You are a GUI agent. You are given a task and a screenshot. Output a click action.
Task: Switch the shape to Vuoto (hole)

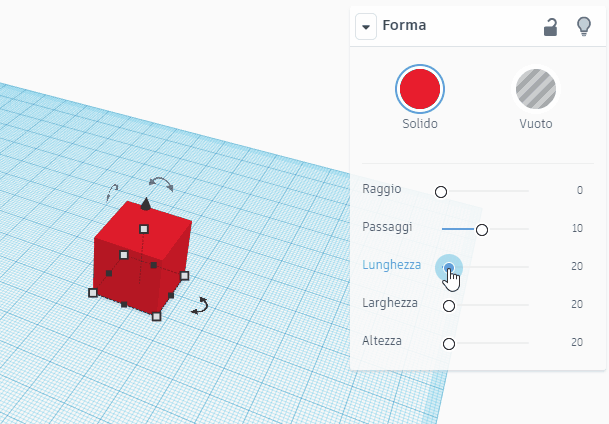(536, 90)
